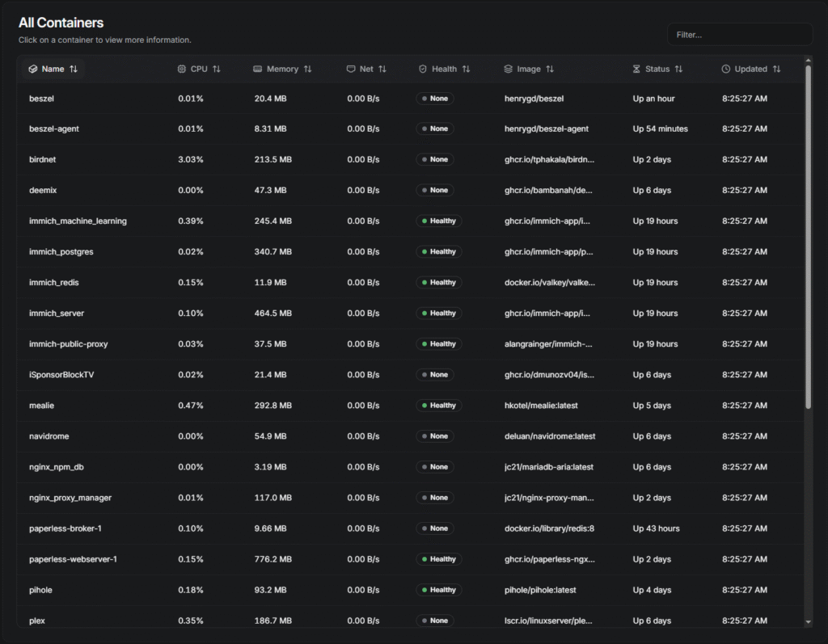Screen dimensions: 828x644
Task: Toggle sort arrows on the Memory column
Action: click(308, 69)
